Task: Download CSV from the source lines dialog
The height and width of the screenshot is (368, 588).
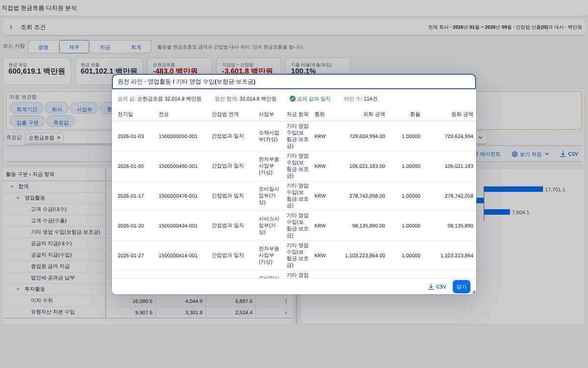Action: [x=437, y=287]
